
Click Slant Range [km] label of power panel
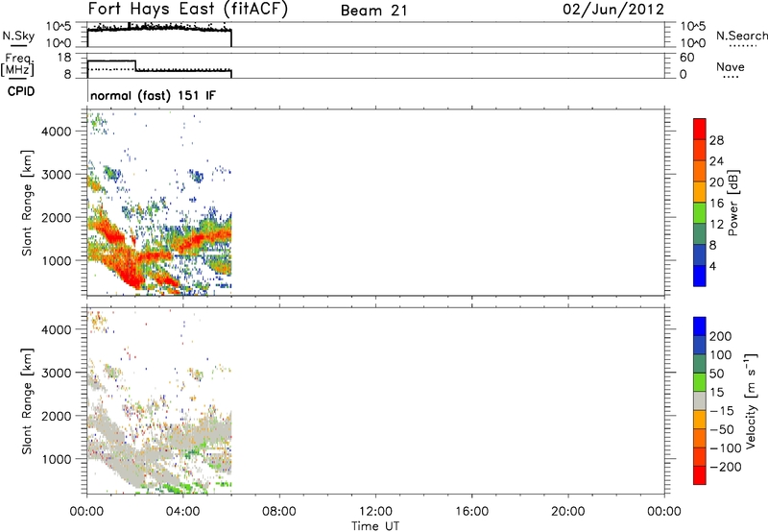click(x=26, y=203)
